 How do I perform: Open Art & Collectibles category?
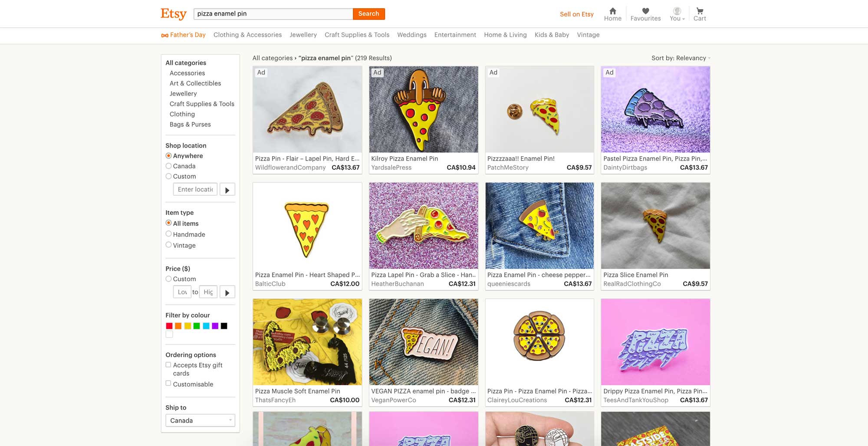pyautogui.click(x=195, y=83)
